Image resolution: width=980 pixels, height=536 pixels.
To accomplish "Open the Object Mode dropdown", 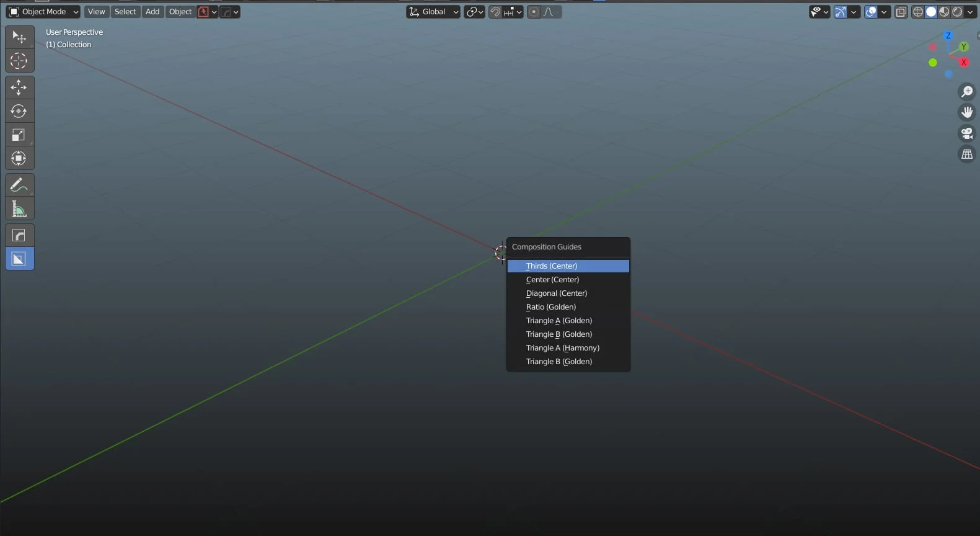I will point(43,12).
